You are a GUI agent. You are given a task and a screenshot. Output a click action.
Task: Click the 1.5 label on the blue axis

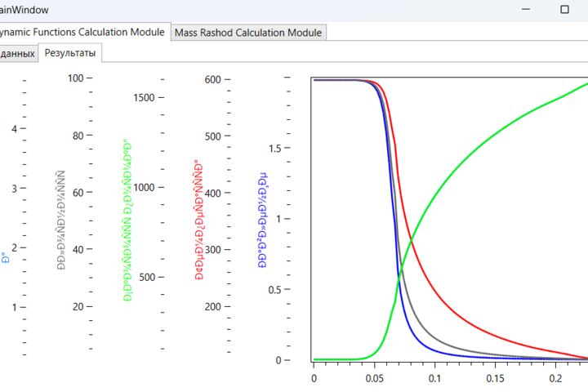tap(275, 149)
